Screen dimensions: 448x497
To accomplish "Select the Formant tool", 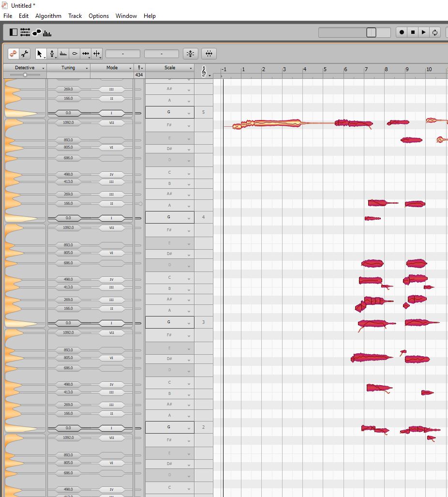I will (63, 54).
